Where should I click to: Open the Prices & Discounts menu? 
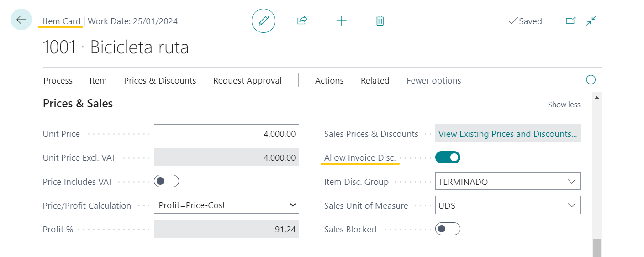160,80
